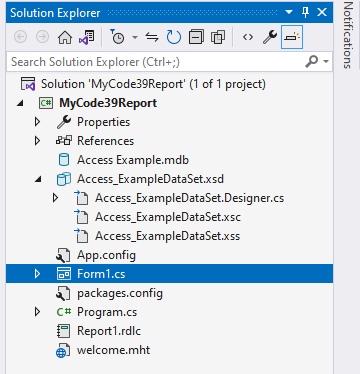
Task: Collapse All nodes in the tree
Action: [196, 37]
